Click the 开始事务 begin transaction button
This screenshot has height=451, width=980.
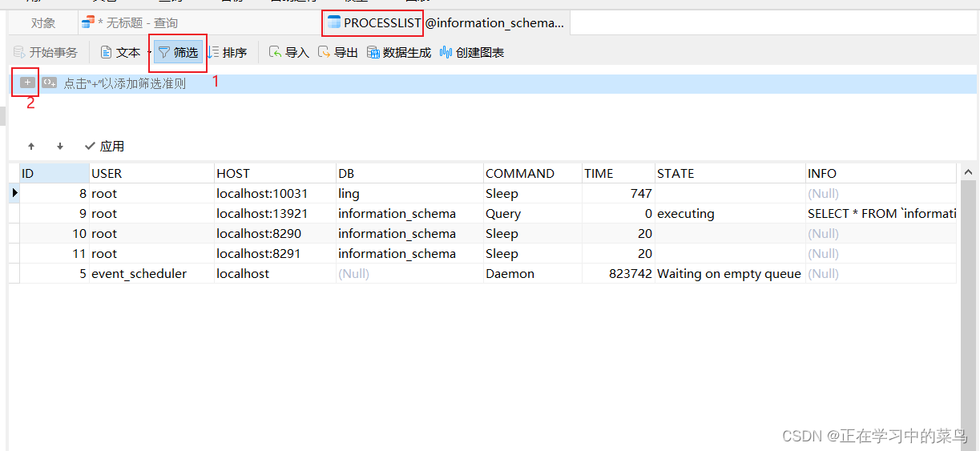tap(46, 53)
